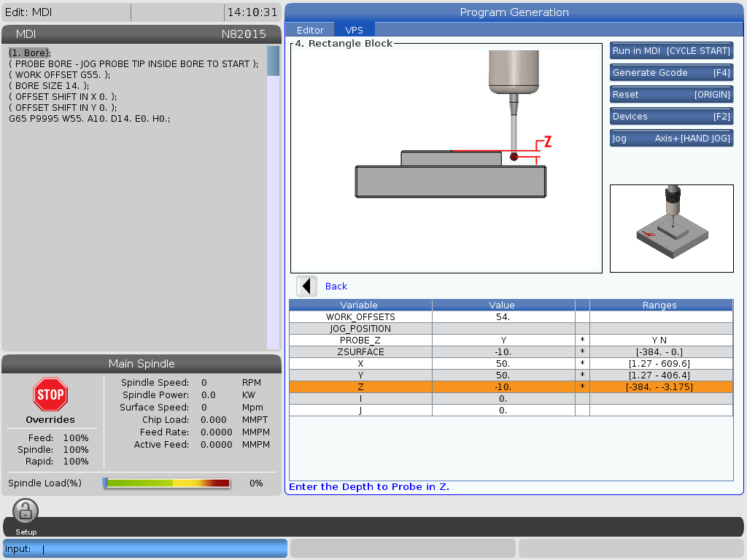Click the Input field at bottom

(145, 548)
